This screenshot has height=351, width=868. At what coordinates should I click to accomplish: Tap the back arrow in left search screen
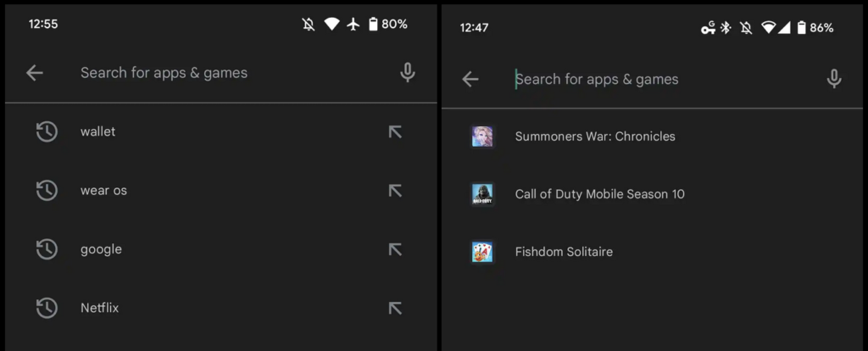(34, 73)
